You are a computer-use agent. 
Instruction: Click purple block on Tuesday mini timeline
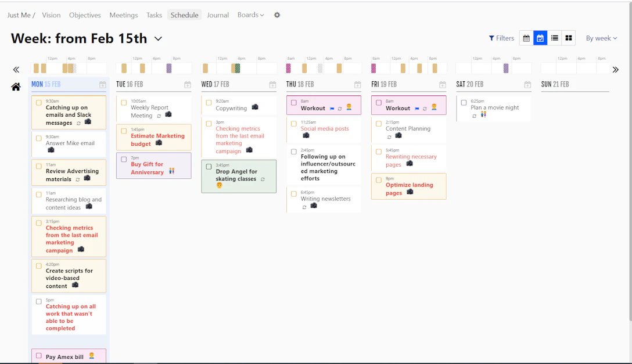click(x=169, y=69)
